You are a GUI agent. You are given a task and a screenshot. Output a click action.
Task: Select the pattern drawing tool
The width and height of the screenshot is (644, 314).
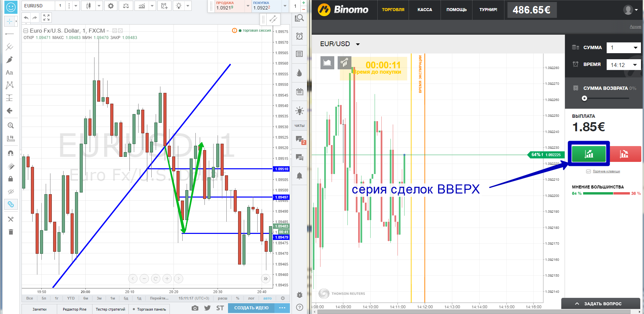click(9, 85)
